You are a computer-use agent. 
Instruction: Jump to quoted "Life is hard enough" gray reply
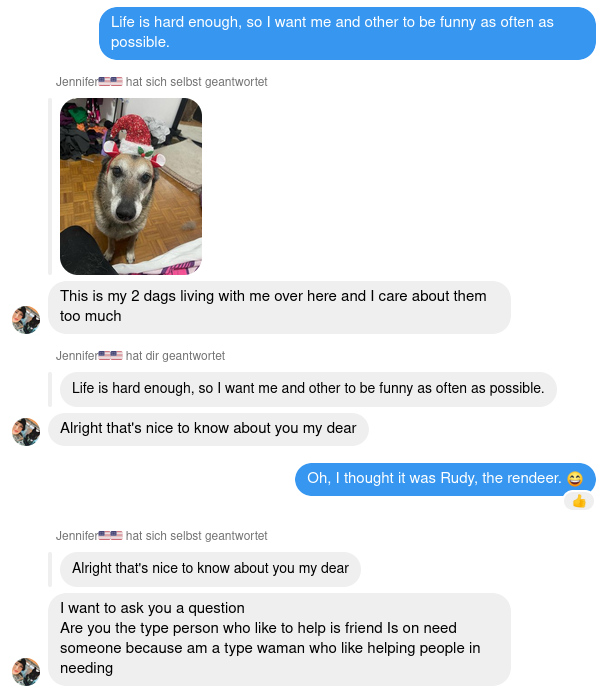point(308,389)
